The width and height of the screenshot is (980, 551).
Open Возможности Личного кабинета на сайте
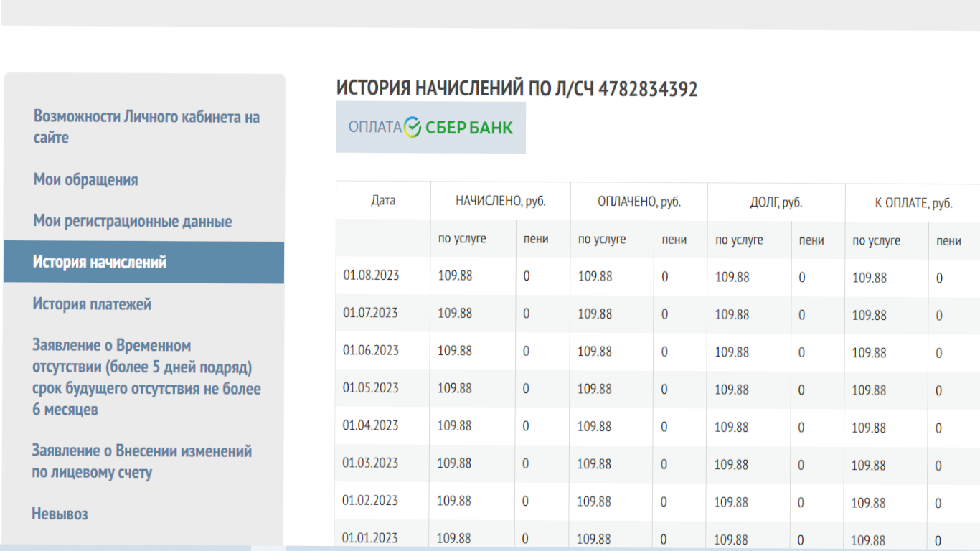[146, 127]
